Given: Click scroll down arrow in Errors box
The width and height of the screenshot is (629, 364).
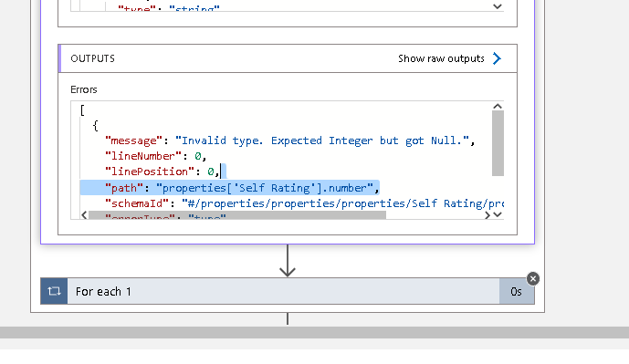Looking at the screenshot, I should (x=498, y=215).
